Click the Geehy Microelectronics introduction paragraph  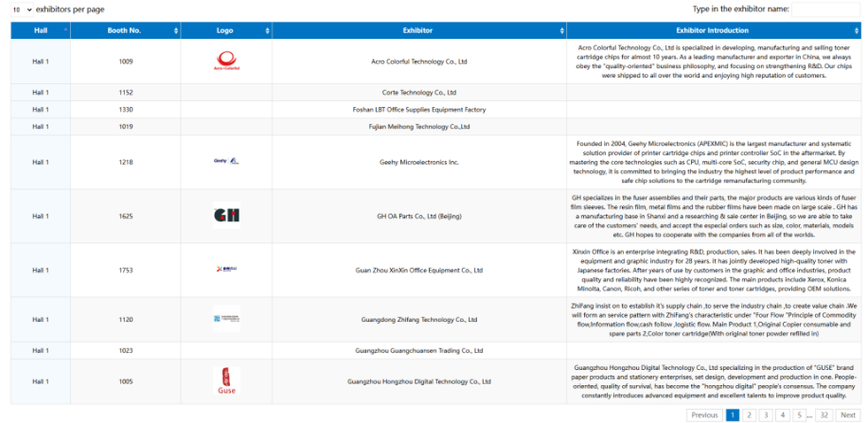click(713, 162)
